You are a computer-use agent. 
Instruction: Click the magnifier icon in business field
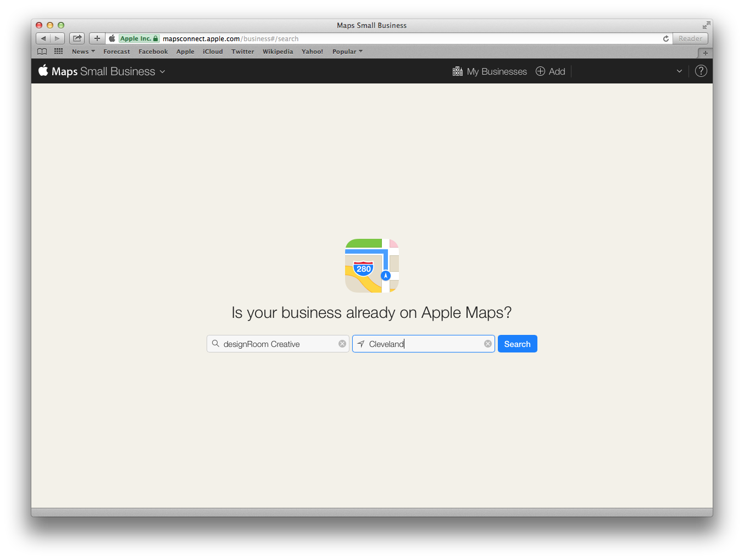point(215,344)
